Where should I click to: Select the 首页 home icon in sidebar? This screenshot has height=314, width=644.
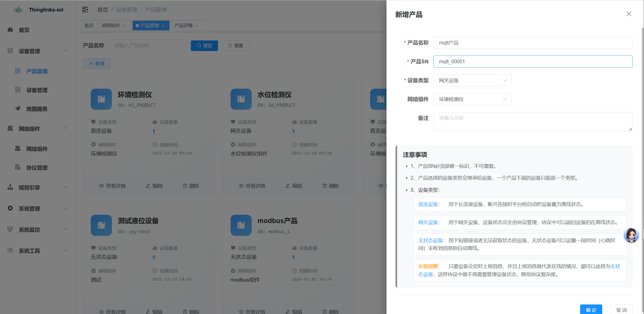click(x=10, y=30)
